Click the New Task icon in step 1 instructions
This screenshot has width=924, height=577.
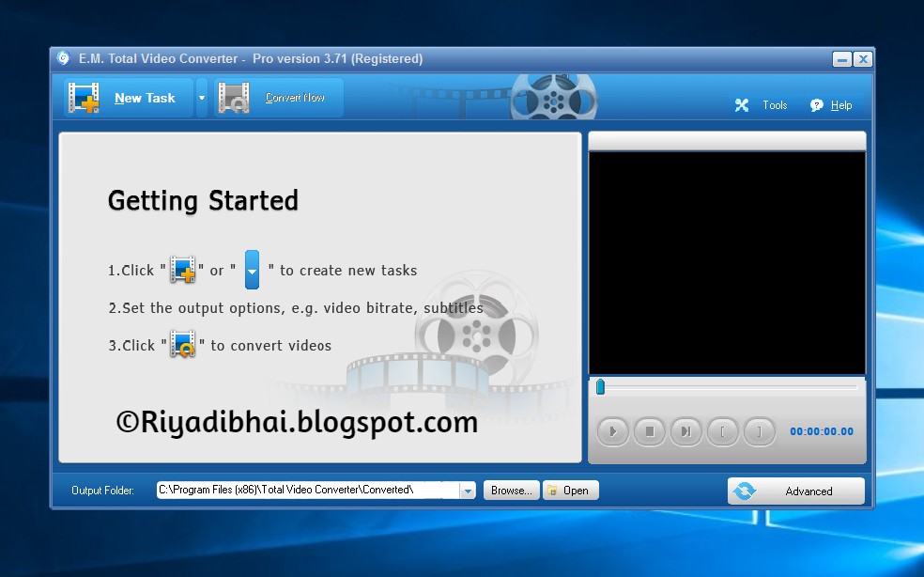(181, 269)
